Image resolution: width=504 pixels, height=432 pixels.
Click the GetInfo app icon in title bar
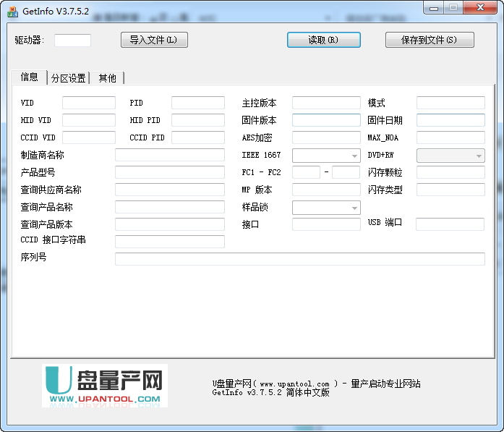click(x=12, y=12)
